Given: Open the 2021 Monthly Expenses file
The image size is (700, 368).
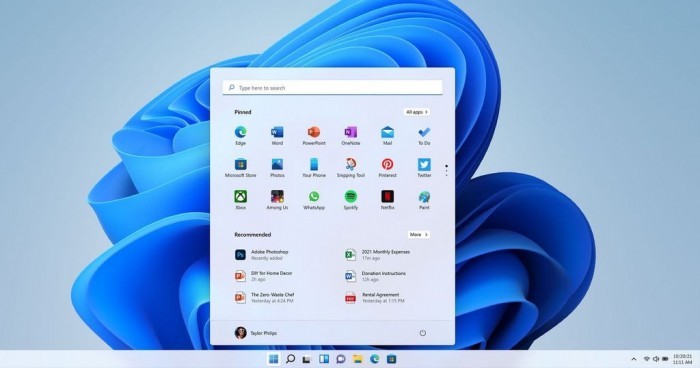Looking at the screenshot, I should click(x=378, y=255).
